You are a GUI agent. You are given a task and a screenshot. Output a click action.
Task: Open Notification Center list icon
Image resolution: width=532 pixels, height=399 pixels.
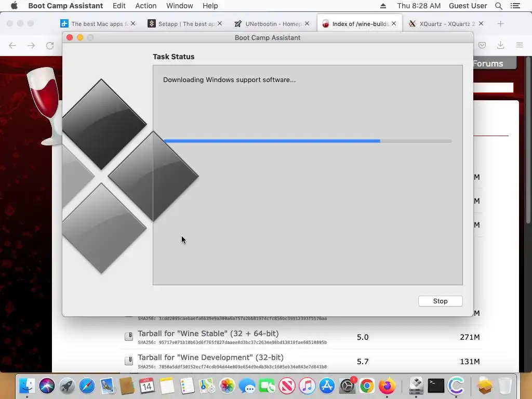[515, 6]
